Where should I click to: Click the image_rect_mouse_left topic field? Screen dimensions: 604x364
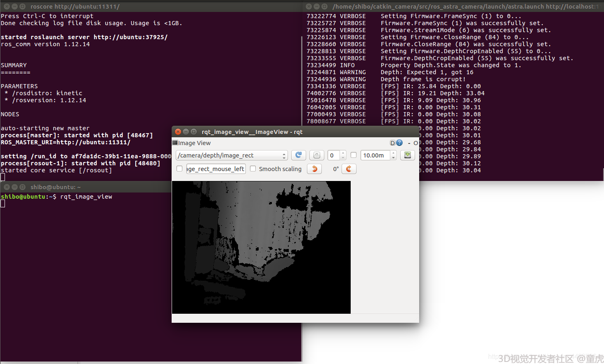click(216, 169)
